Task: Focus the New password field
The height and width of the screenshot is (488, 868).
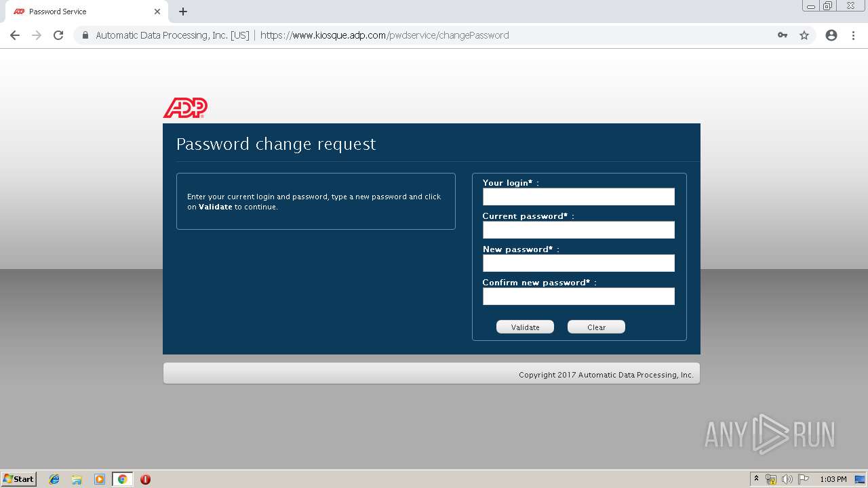Action: [578, 263]
